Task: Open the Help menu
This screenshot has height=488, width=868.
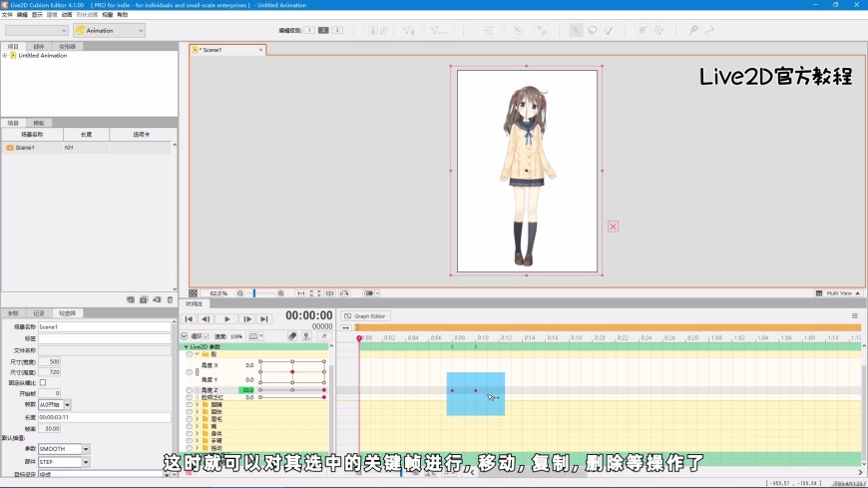Action: (x=123, y=15)
